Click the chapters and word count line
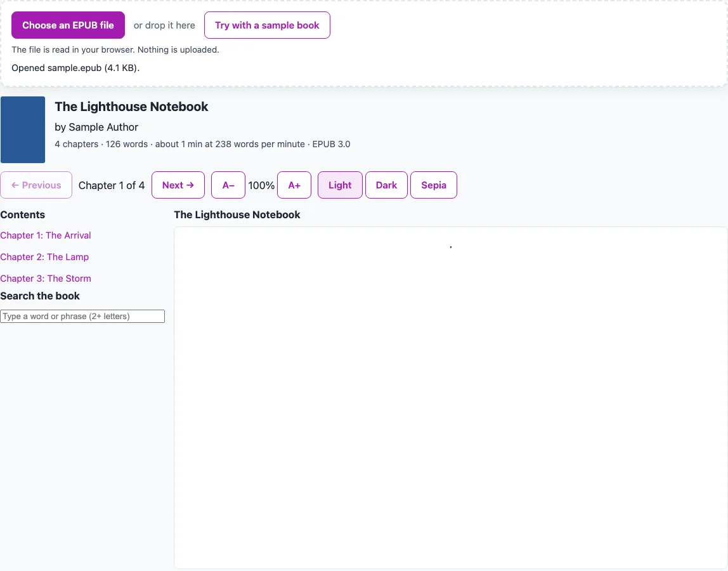Screen dimensions: 728x571 [202, 144]
